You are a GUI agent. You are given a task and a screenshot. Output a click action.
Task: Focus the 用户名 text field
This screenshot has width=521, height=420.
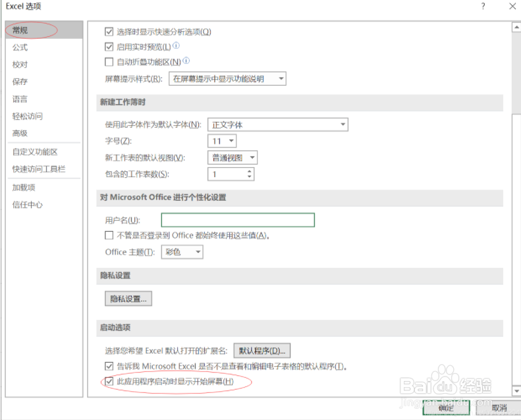238,220
